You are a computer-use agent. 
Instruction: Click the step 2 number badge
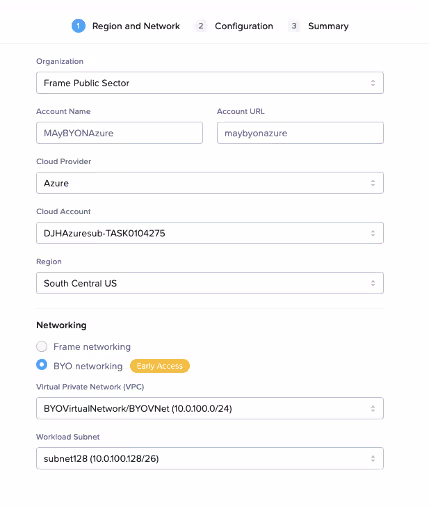201,26
